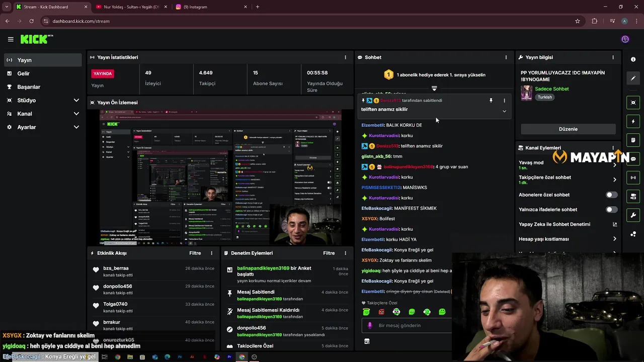Screen dimensions: 644x362
Task: Collapse the pinned message with its chevron
Action: 504,111
